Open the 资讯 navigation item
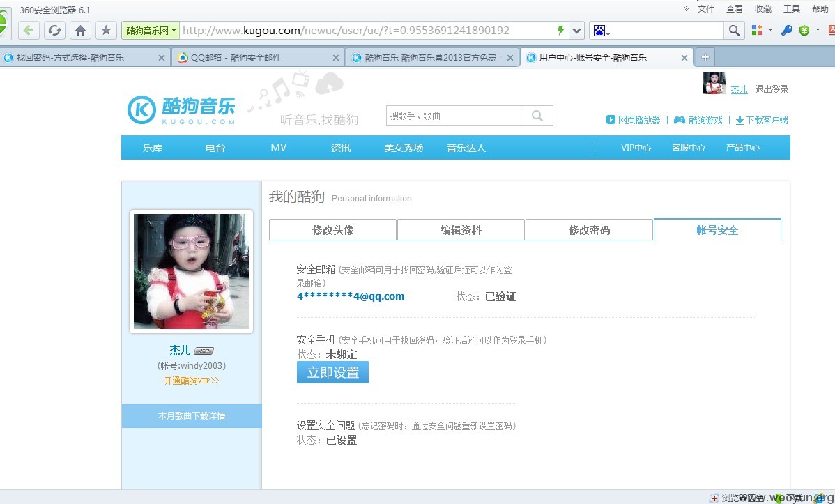835x504 pixels. tap(341, 148)
